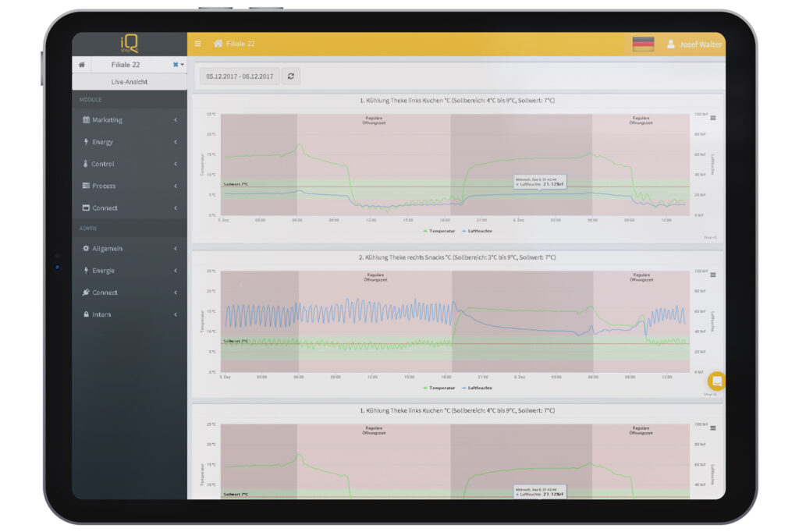Toggle Luftfeuchte series in first chart legend
This screenshot has width=799, height=532.
[478, 231]
